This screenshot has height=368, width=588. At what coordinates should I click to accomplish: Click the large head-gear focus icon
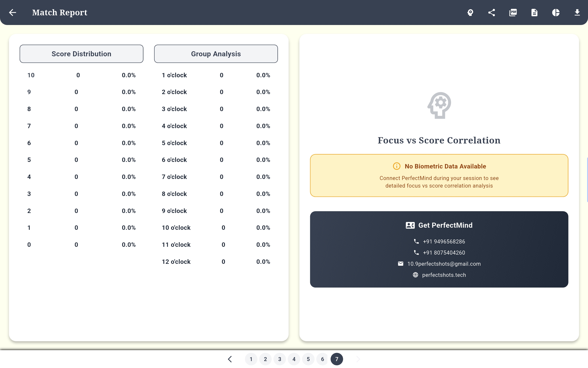click(439, 105)
